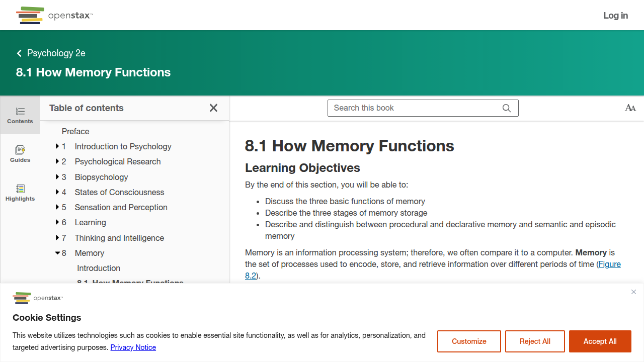Open the Highlights sidebar panel

click(x=20, y=193)
